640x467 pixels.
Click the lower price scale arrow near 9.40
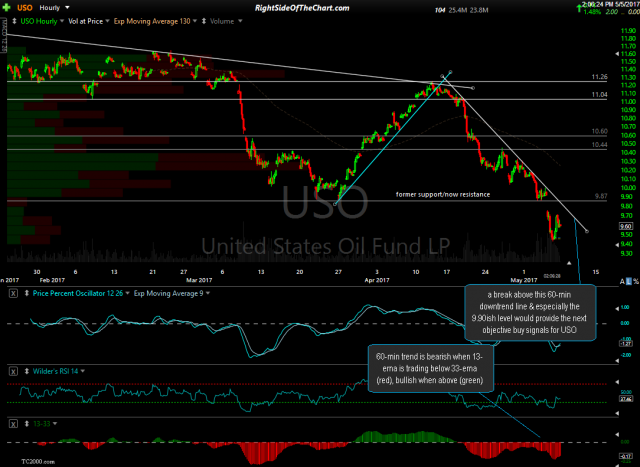[x=617, y=245]
